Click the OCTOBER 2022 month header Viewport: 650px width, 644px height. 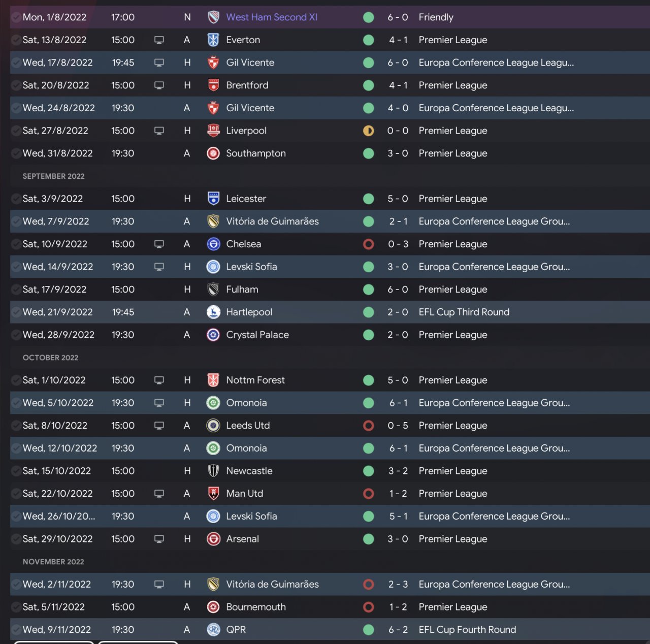(50, 358)
